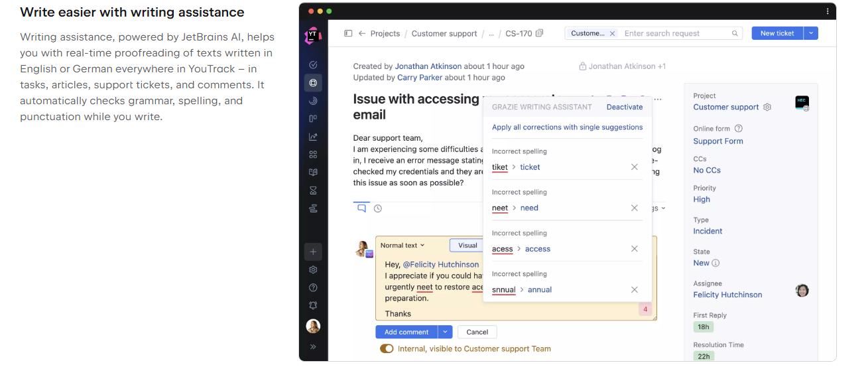Open the Knowledge Base book icon
Image resolution: width=868 pixels, height=377 pixels.
[x=313, y=173]
